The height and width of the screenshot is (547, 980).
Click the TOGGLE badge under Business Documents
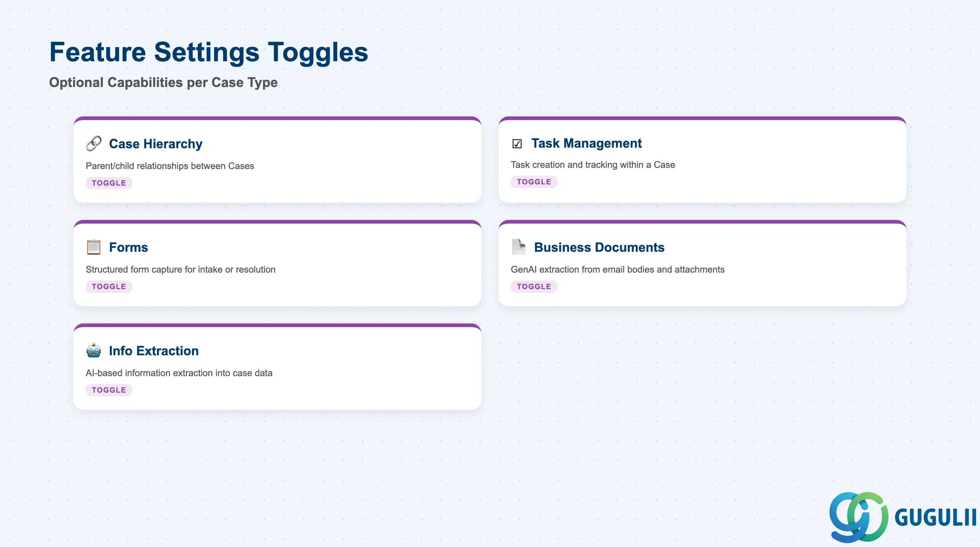coord(534,286)
